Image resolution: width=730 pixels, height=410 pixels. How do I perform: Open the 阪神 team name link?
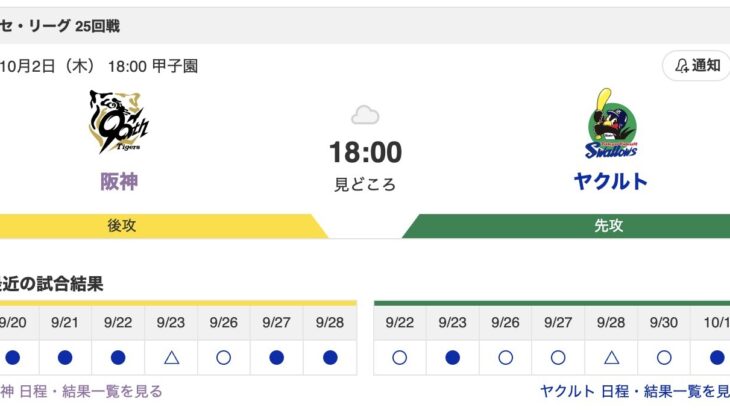(119, 181)
